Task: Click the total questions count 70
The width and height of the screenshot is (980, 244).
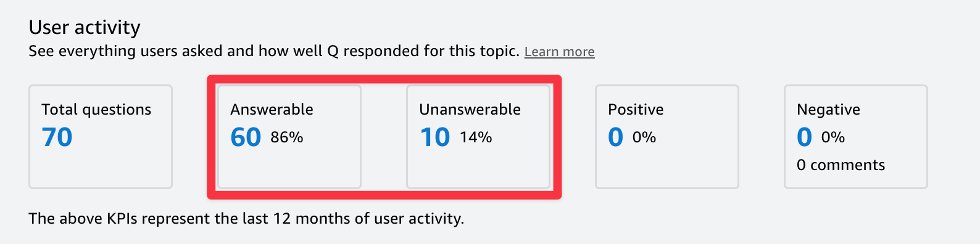Action: point(57,137)
